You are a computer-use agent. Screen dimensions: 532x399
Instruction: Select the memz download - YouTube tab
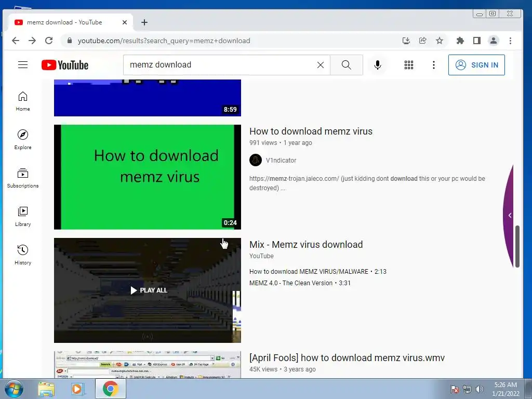(x=70, y=22)
